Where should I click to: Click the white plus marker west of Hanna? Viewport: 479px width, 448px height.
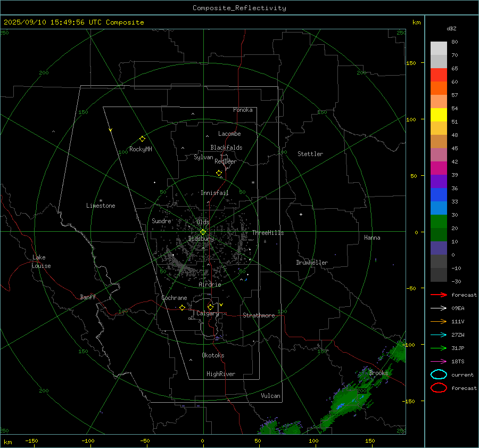(x=301, y=214)
